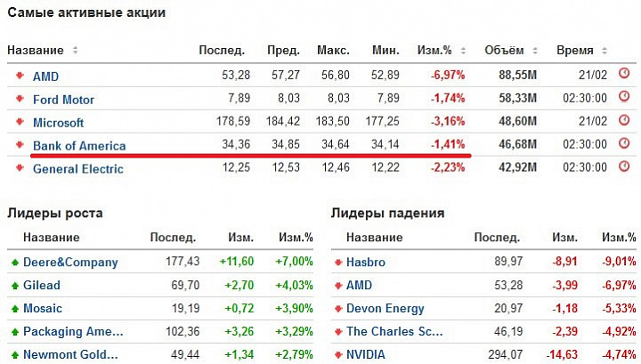The width and height of the screenshot is (641, 364).
Task: Click red down arrow beside Hasbro
Action: 338,263
